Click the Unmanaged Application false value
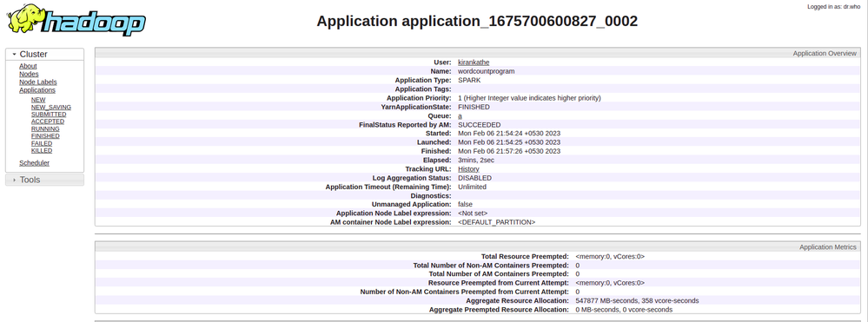Viewport: 868px width, 322px height. click(465, 204)
